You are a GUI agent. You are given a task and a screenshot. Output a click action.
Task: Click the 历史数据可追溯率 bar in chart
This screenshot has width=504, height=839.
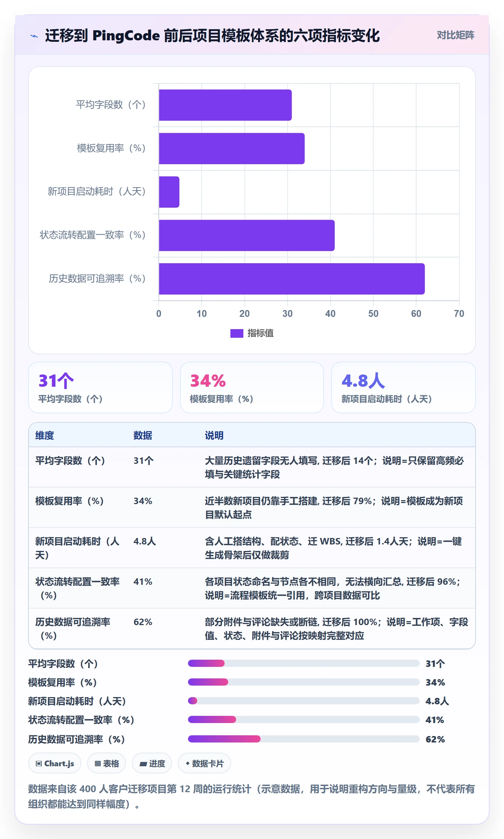(292, 279)
